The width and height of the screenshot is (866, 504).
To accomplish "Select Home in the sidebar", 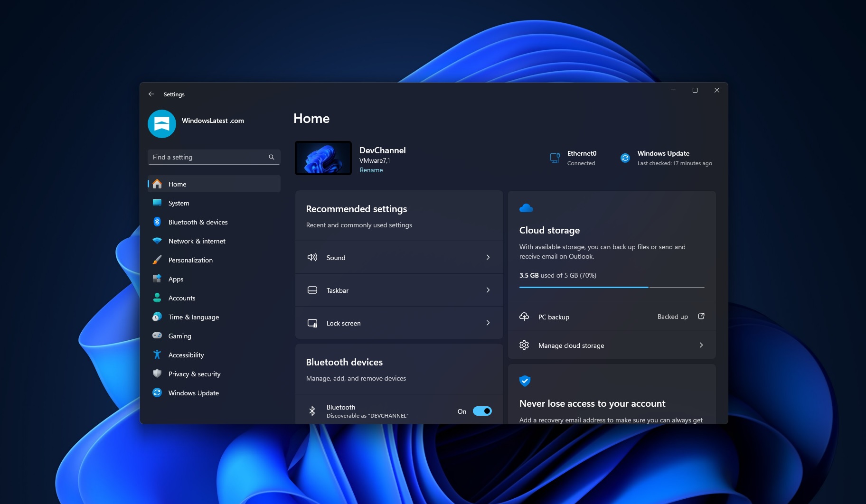I will tap(214, 184).
